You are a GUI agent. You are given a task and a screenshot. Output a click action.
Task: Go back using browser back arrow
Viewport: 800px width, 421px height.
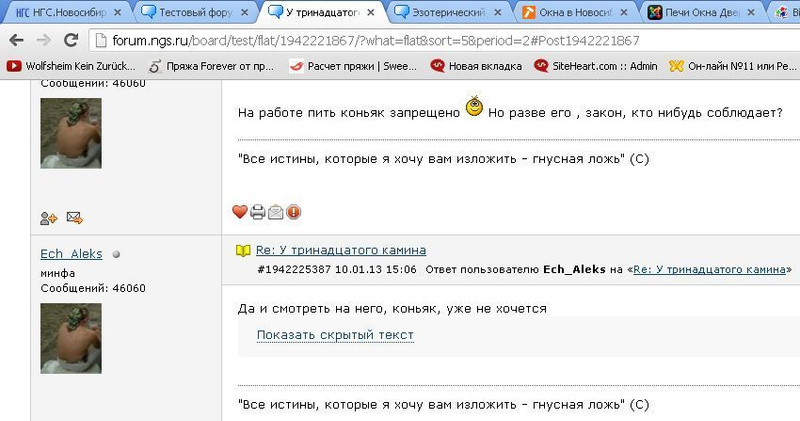(x=17, y=40)
